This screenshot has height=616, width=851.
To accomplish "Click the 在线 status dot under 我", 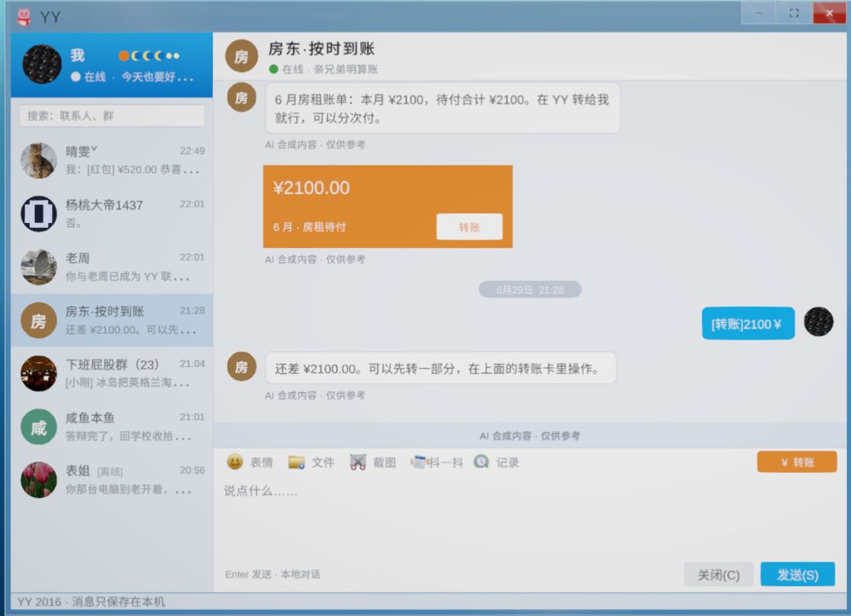I will click(76, 76).
